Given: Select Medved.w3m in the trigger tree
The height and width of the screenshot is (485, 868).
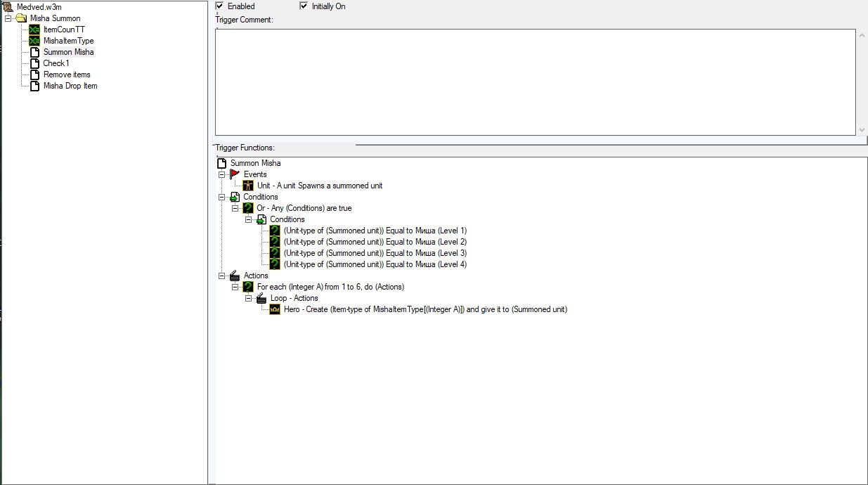Looking at the screenshot, I should pos(39,7).
